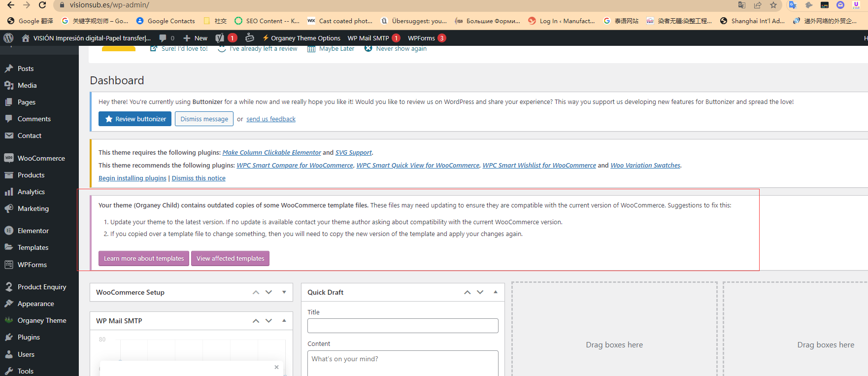Open Make Column Clickable Elementor link

[271, 152]
